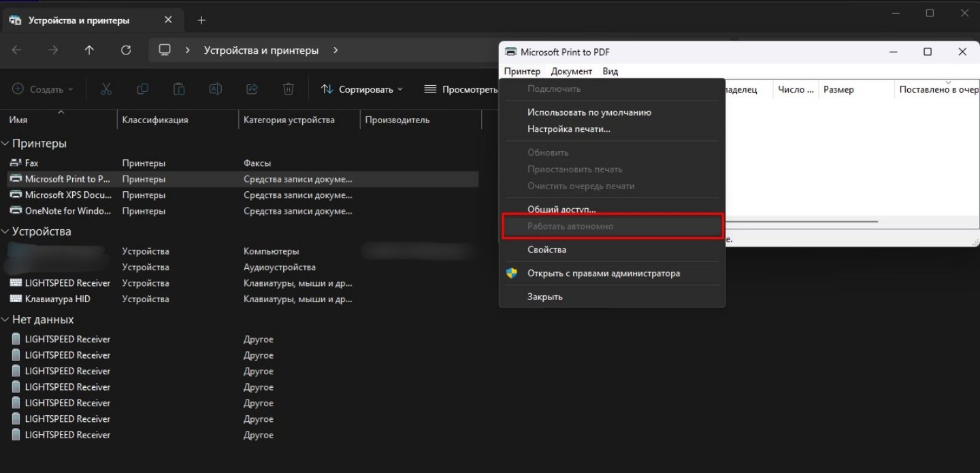Sort by the Классификация column header
Image resolution: width=980 pixels, height=473 pixels.
(x=178, y=120)
